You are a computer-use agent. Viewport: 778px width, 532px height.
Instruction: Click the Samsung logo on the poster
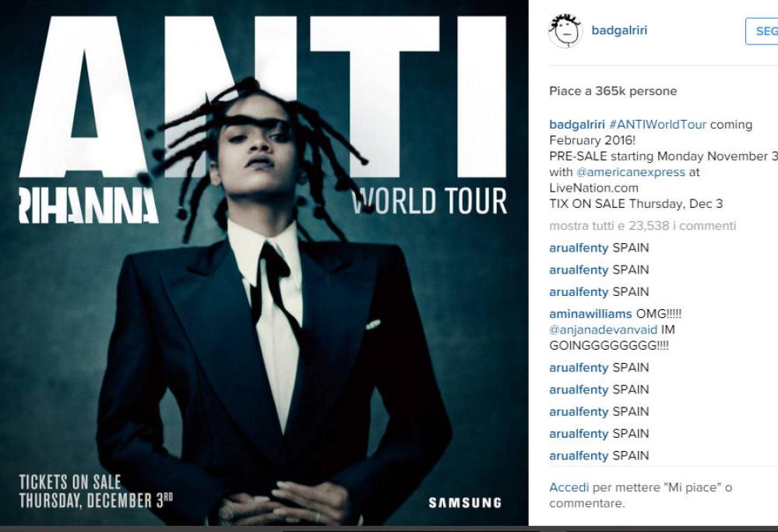point(465,502)
